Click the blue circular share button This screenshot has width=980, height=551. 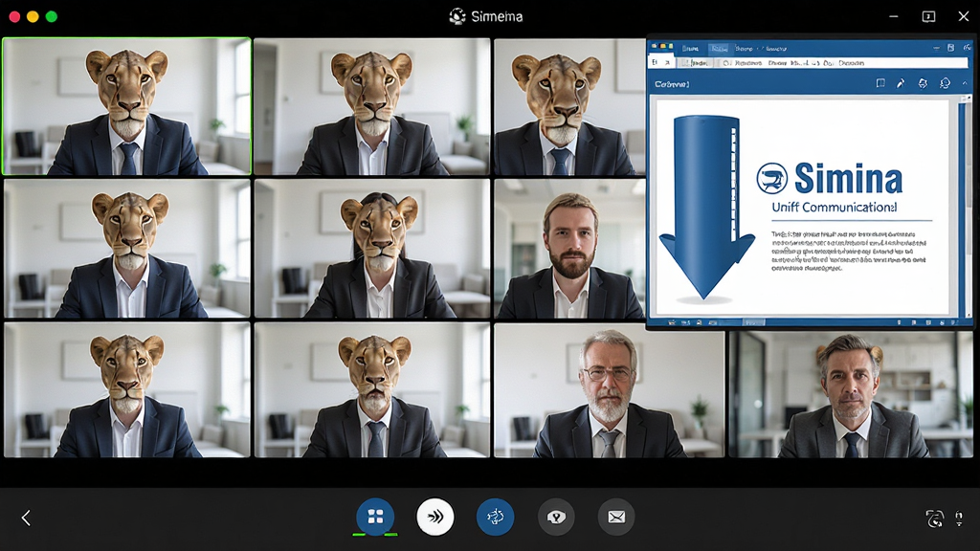[495, 517]
